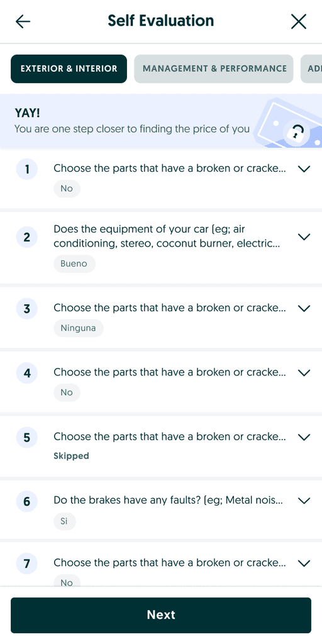Tap the Ninguna answer chip
This screenshot has width=322, height=644.
79,328
